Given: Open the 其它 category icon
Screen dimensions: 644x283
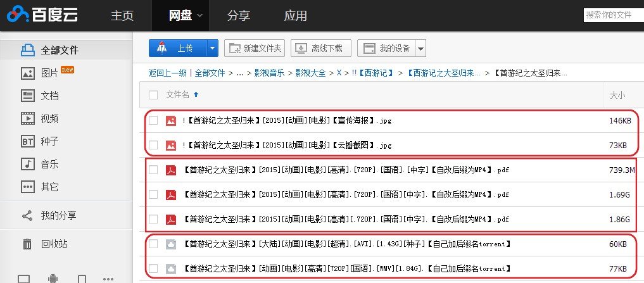Looking at the screenshot, I should tap(28, 187).
